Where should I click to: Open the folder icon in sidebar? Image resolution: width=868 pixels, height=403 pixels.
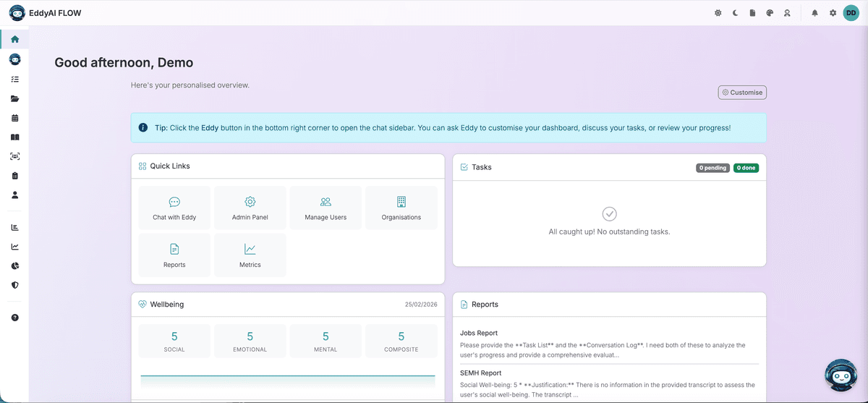(x=14, y=98)
